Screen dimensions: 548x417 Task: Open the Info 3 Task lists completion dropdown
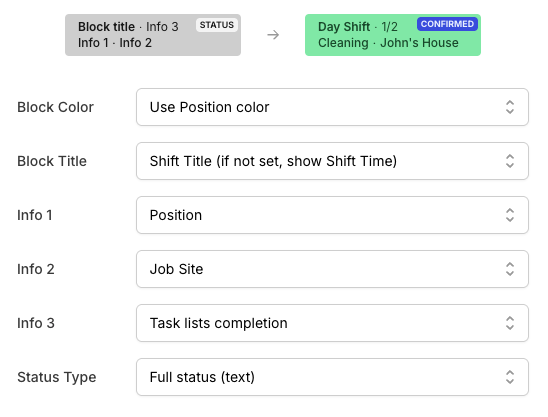pos(332,323)
